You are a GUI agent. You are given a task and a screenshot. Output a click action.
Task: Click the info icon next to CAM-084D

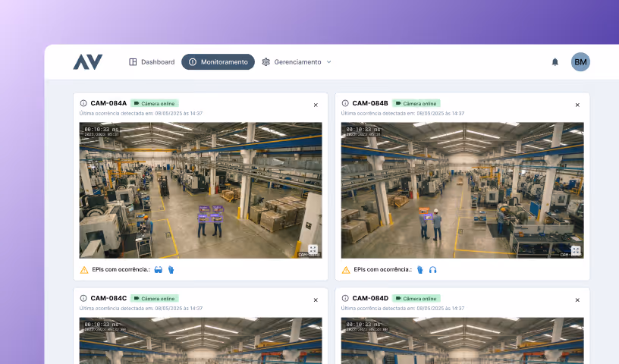[345, 298]
